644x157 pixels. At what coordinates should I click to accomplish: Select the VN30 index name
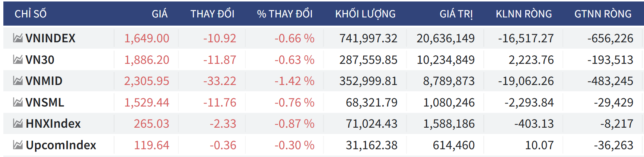[40, 60]
